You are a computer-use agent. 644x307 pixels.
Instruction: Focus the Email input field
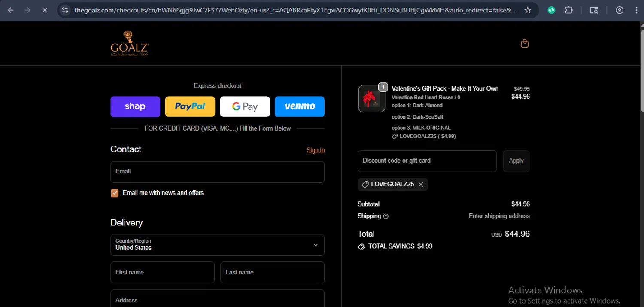pos(217,172)
